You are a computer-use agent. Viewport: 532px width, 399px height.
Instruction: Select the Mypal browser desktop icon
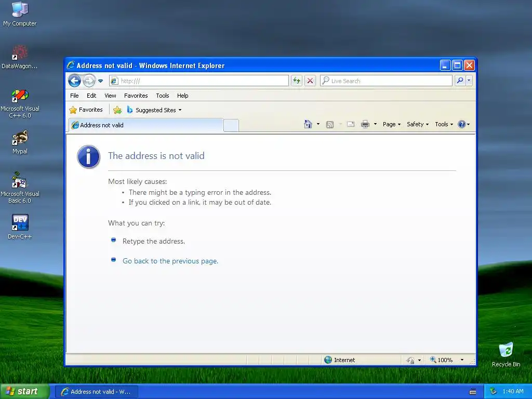pyautogui.click(x=20, y=142)
